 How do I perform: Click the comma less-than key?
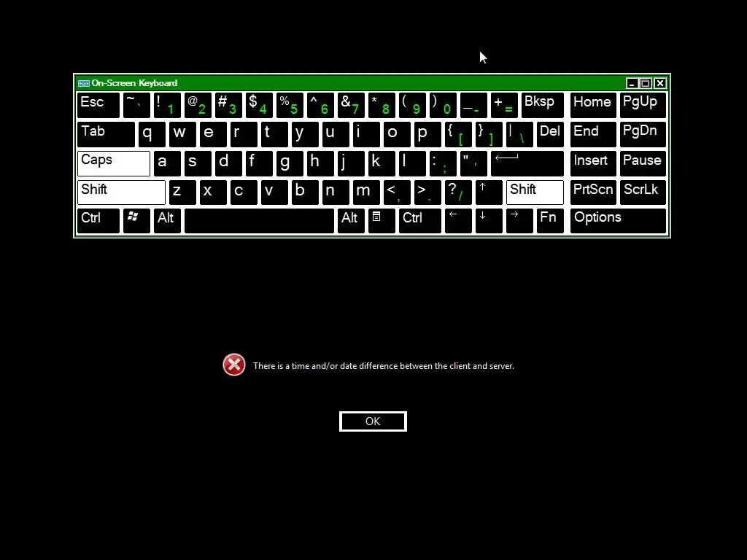(x=397, y=192)
